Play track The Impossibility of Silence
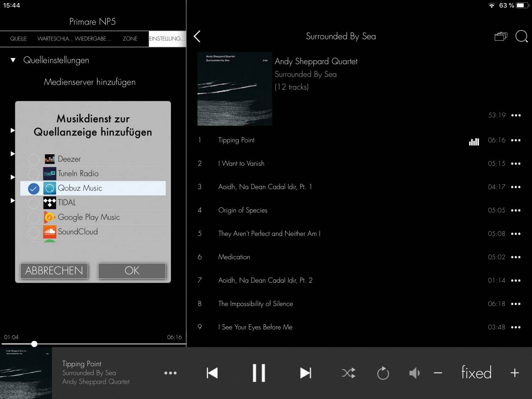Screen dimensions: 532x399 coord(256,304)
